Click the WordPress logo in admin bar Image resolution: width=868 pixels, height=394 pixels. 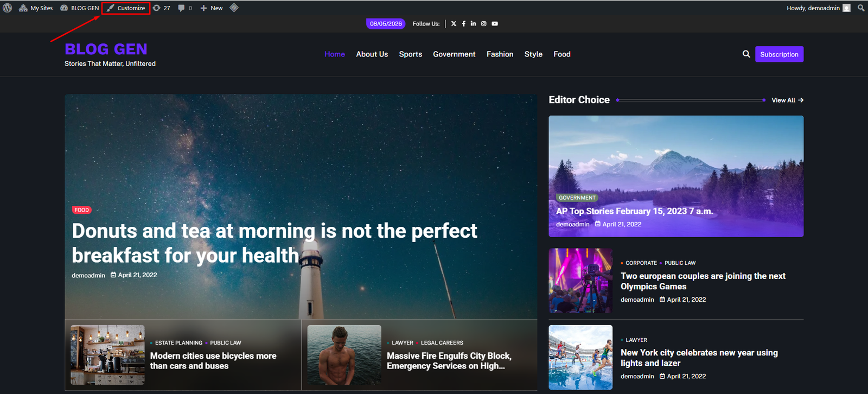click(8, 8)
